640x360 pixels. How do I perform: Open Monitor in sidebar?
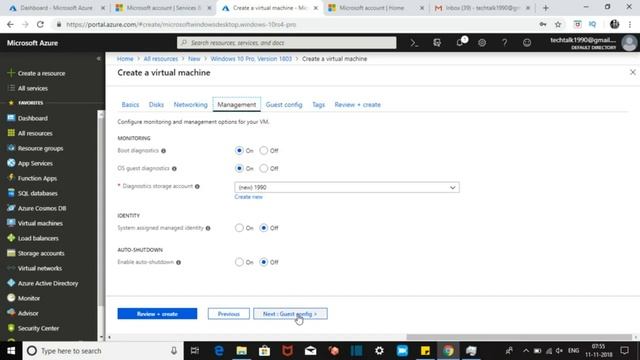29,298
